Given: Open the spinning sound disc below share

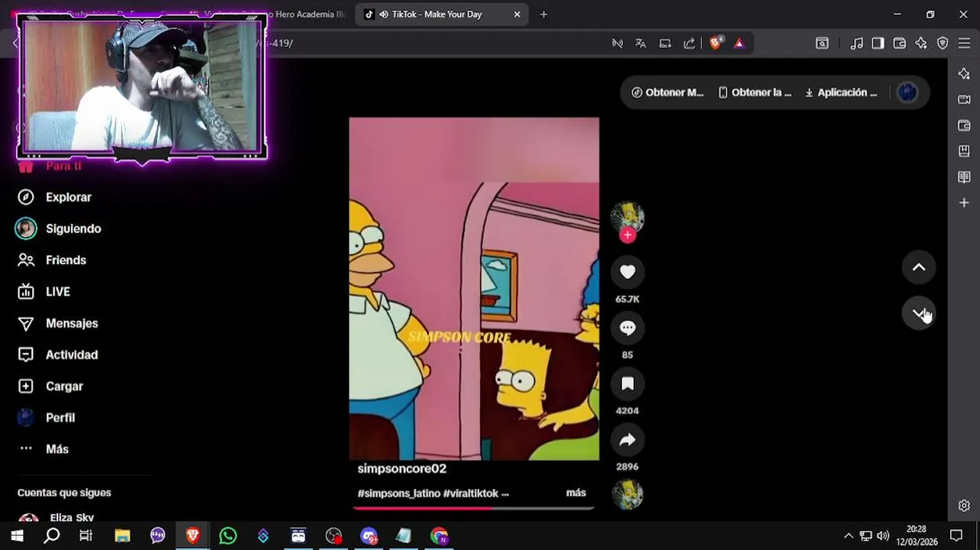Looking at the screenshot, I should (627, 493).
